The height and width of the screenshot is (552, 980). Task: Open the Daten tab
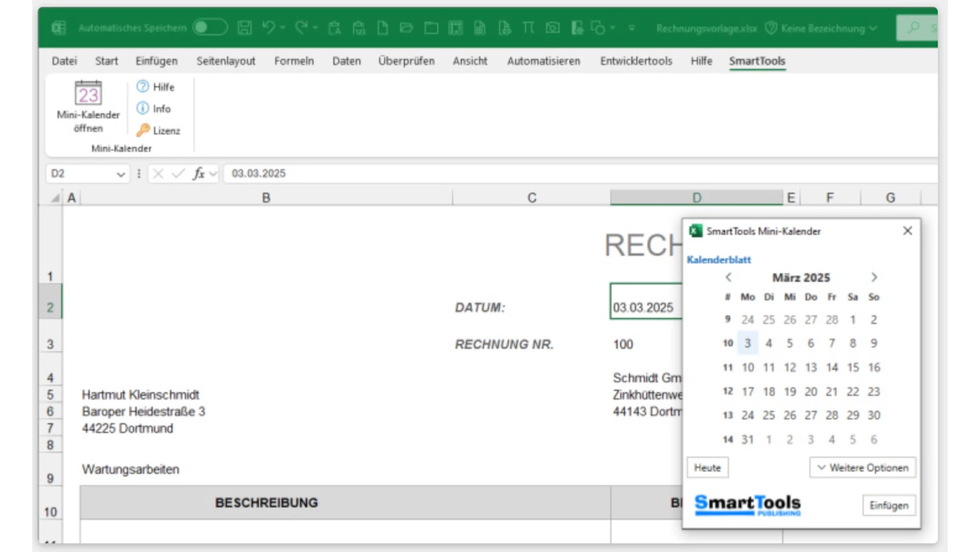346,61
